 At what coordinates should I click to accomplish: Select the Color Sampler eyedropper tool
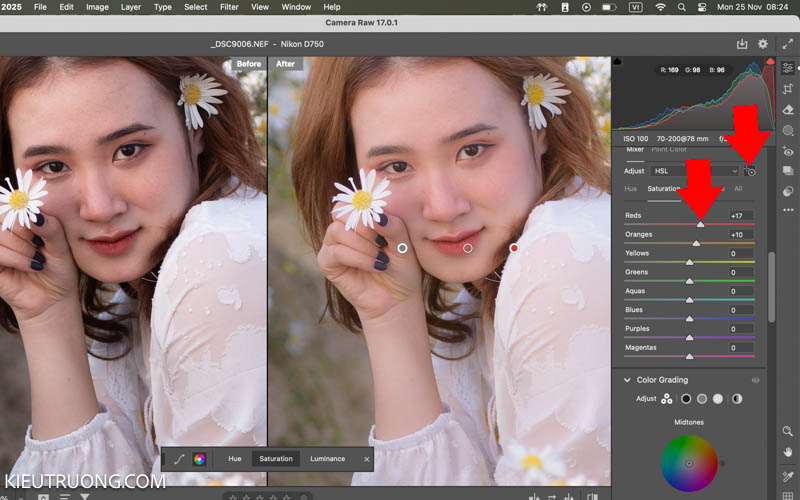(x=788, y=476)
